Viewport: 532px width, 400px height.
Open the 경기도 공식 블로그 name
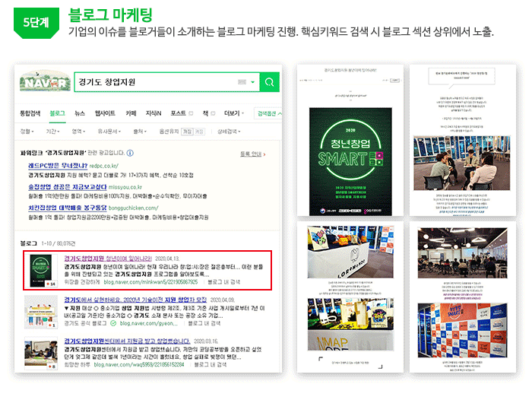click(x=85, y=324)
